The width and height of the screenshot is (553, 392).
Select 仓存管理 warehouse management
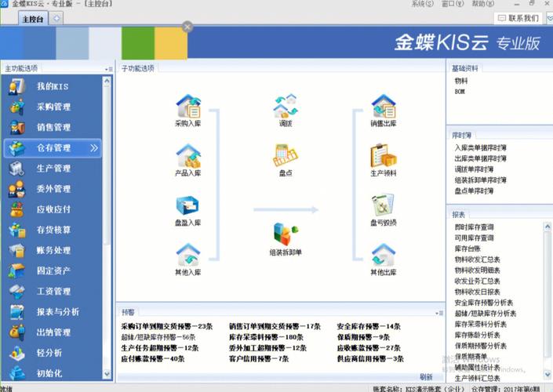pos(53,147)
